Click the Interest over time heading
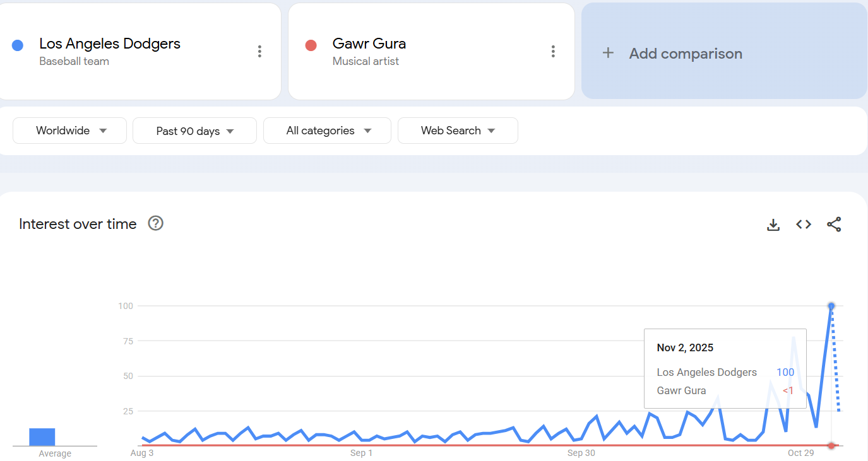This screenshot has width=868, height=461. [78, 224]
